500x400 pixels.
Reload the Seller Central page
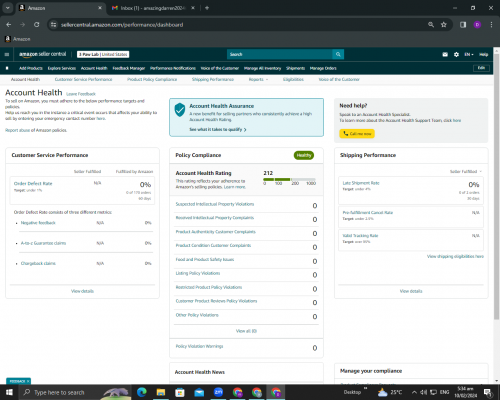point(37,25)
